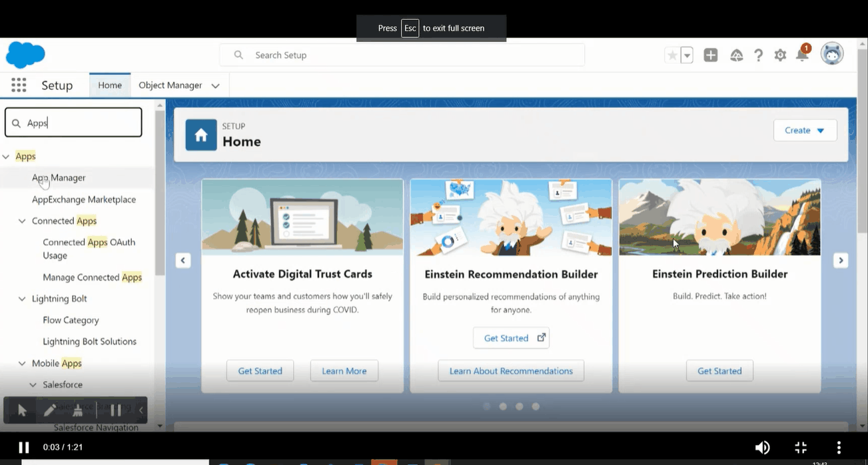Image resolution: width=868 pixels, height=465 pixels.
Task: Open the App Launcher dots grid
Action: coord(19,85)
